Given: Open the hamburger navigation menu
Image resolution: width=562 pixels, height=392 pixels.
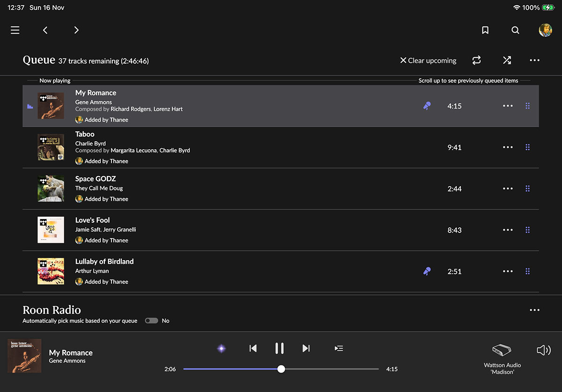Looking at the screenshot, I should (x=15, y=30).
